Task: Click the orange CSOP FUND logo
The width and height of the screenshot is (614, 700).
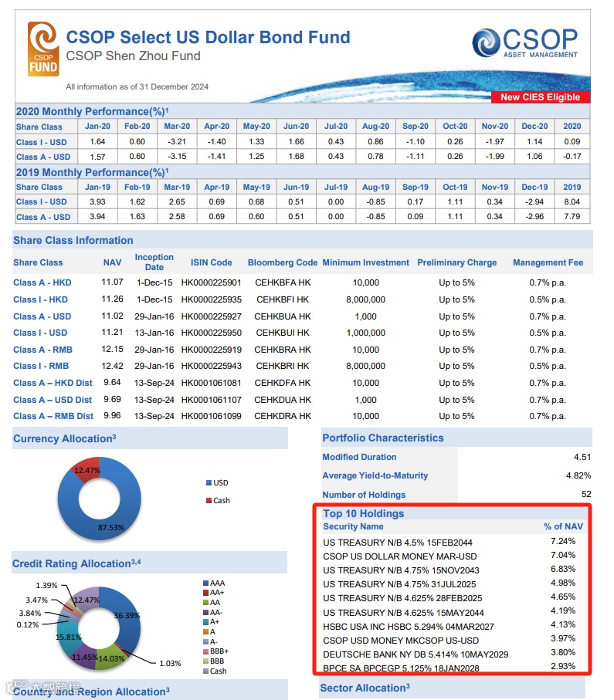Action: click(43, 49)
